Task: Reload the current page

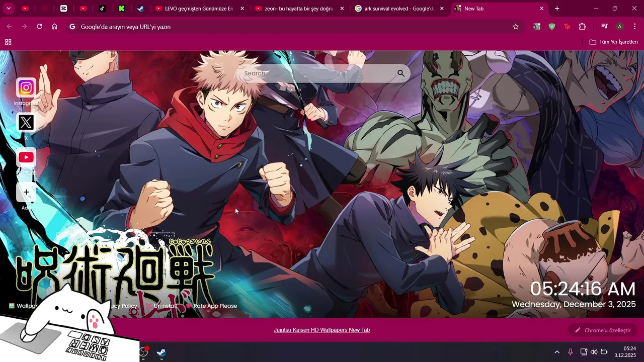Action: [x=39, y=27]
